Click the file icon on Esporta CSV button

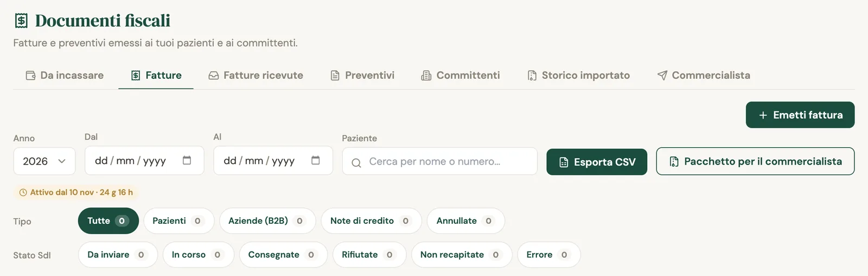[x=564, y=162]
